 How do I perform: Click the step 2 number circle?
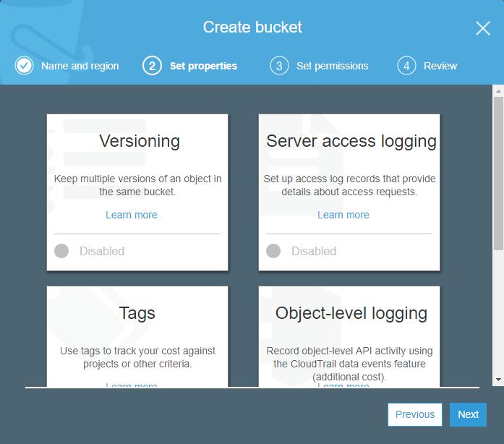pos(152,66)
